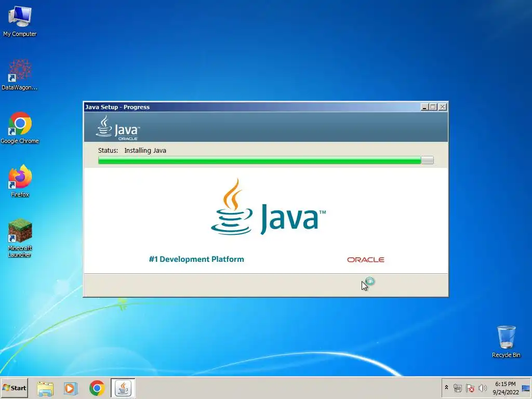Screen dimensions: 532x399
Task: Minimize the Java Setup window
Action: [x=424, y=107]
